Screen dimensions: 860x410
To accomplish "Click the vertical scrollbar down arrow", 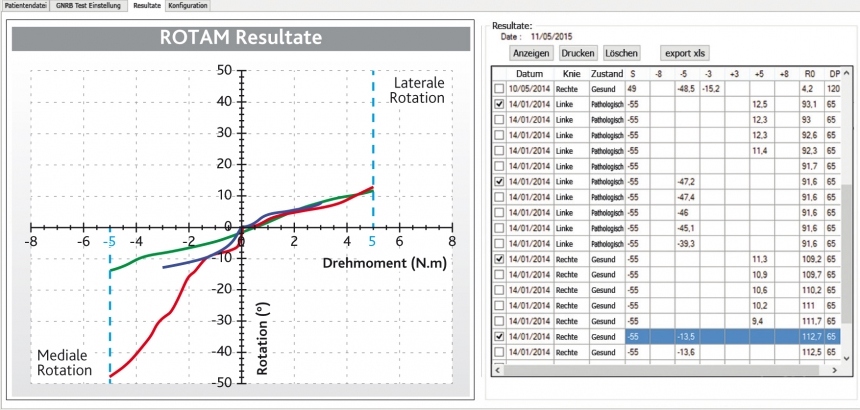I will pyautogui.click(x=845, y=358).
